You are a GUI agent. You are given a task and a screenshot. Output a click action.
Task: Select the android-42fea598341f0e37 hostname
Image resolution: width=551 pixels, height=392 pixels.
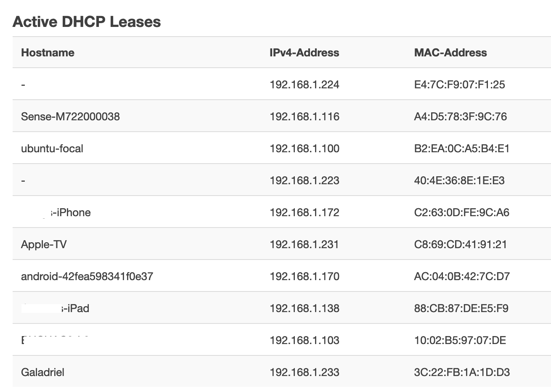(x=87, y=276)
